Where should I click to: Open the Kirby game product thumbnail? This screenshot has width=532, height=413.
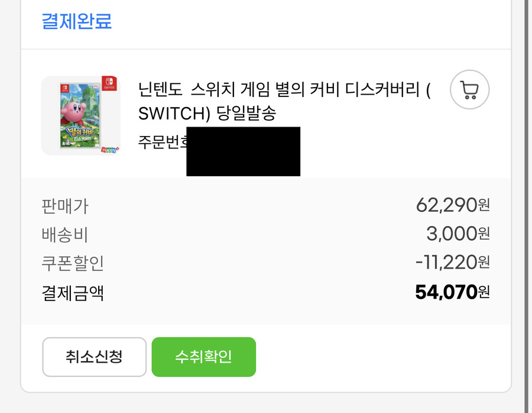click(x=80, y=115)
